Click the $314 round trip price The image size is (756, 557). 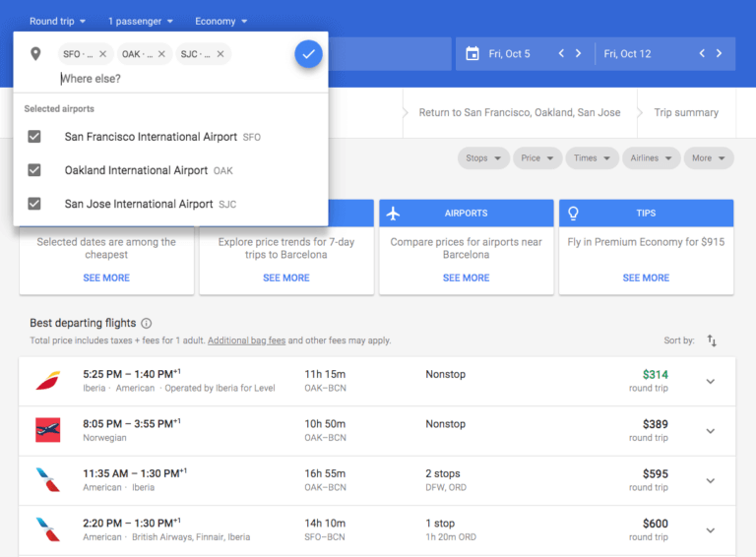655,375
